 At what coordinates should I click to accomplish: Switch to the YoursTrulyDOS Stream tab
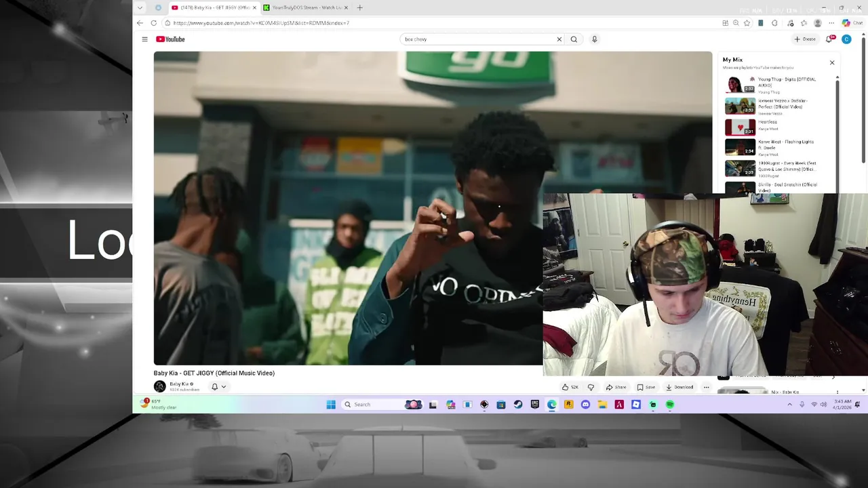(305, 7)
